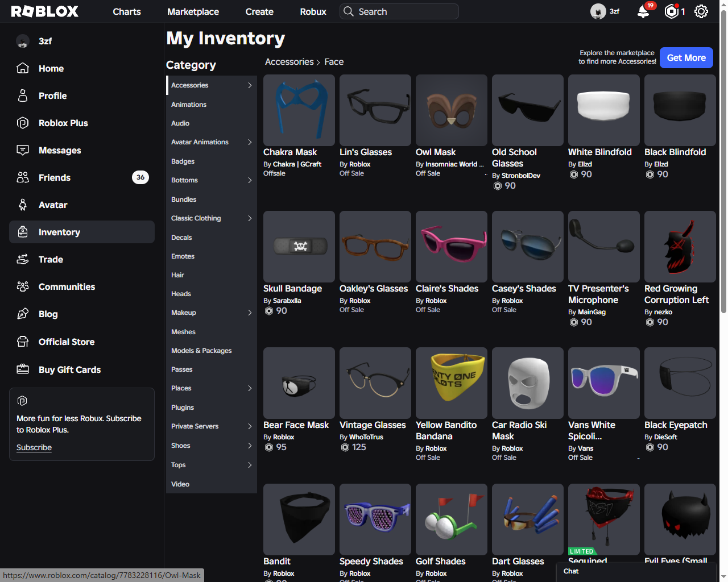The width and height of the screenshot is (728, 582).
Task: Expand the Accessories category arrow
Action: pos(250,85)
